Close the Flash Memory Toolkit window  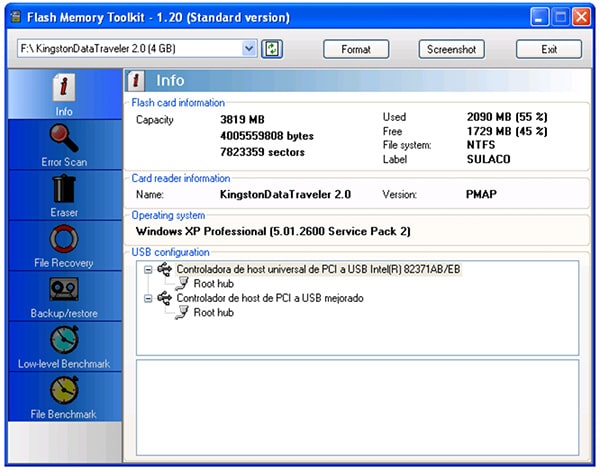tap(581, 17)
